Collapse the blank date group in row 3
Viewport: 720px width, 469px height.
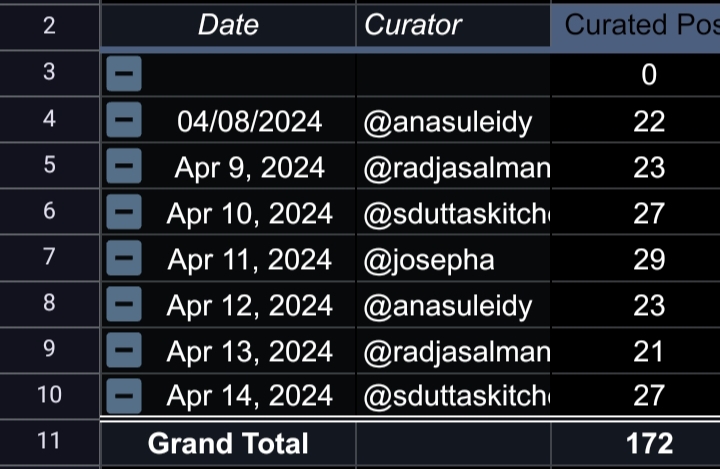124,73
